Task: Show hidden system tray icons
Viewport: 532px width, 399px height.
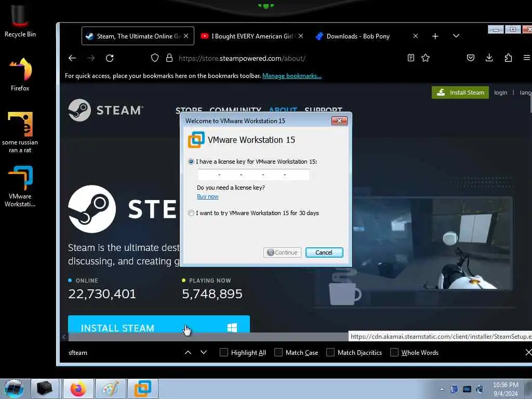Action: tap(442, 389)
